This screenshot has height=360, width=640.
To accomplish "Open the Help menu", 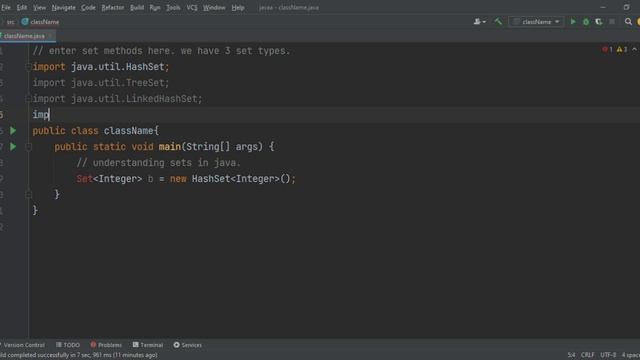I will (x=238, y=7).
